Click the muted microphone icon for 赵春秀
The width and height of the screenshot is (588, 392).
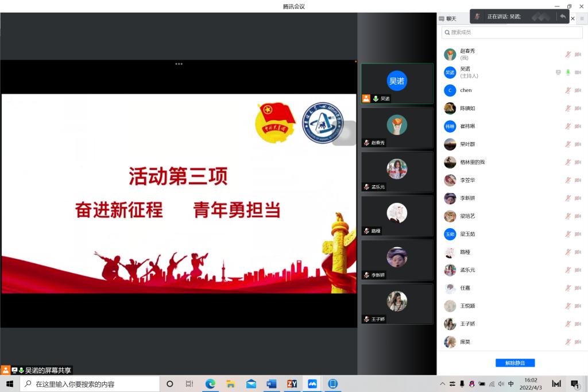click(x=568, y=55)
